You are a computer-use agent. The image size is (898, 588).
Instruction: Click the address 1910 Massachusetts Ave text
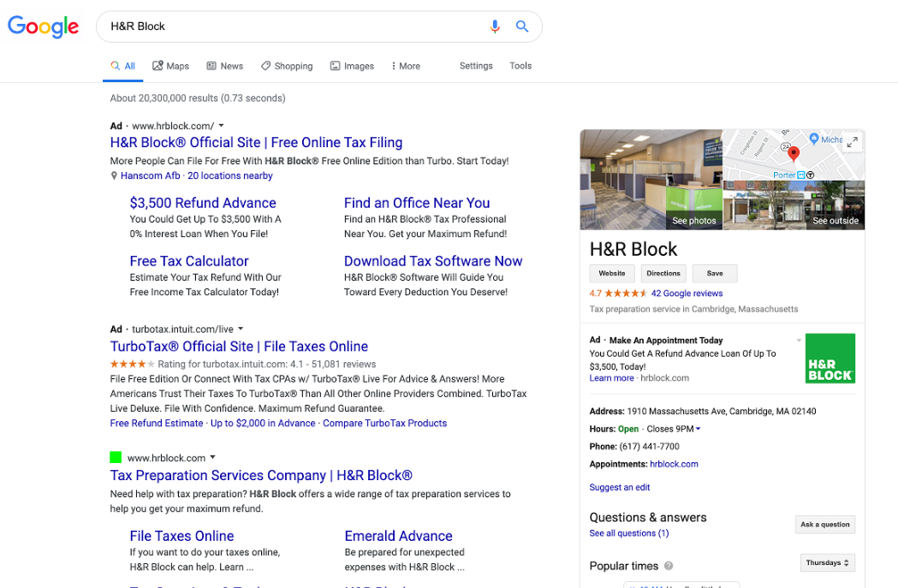coord(722,411)
